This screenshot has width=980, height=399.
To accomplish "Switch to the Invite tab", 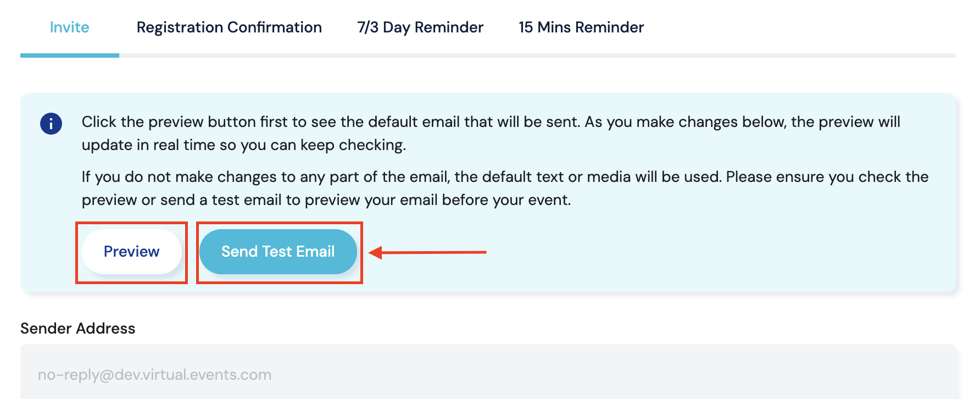I will [x=69, y=27].
